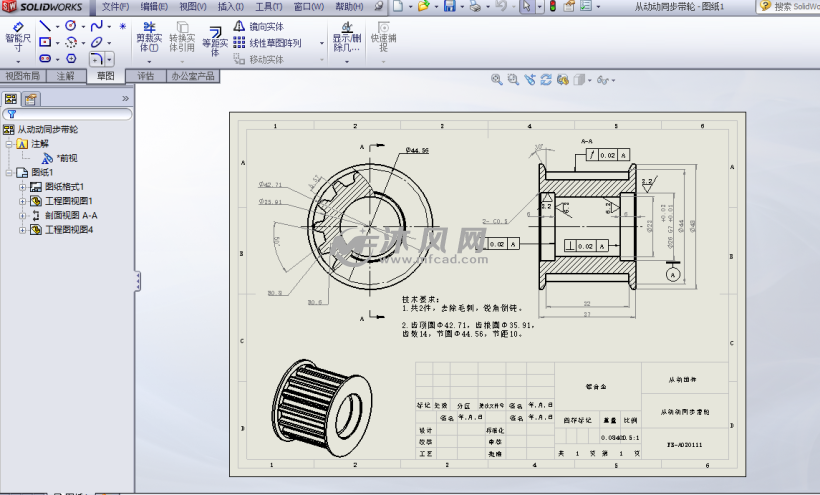Click the Open file folder icon
This screenshot has height=495, width=820.
(x=424, y=6)
